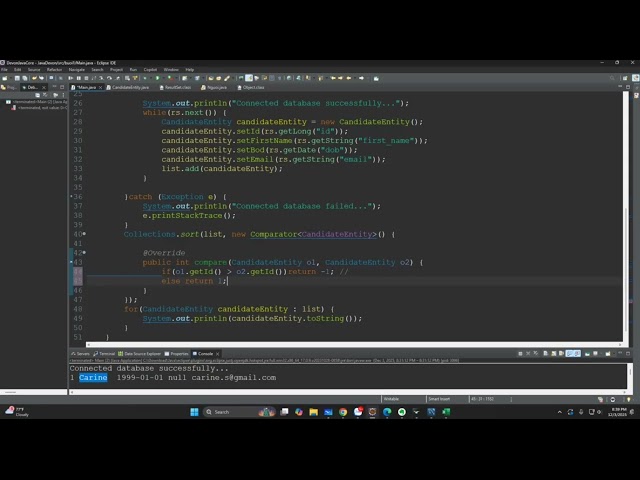Click the green Run launch icon
640x480 pixels.
(158, 78)
